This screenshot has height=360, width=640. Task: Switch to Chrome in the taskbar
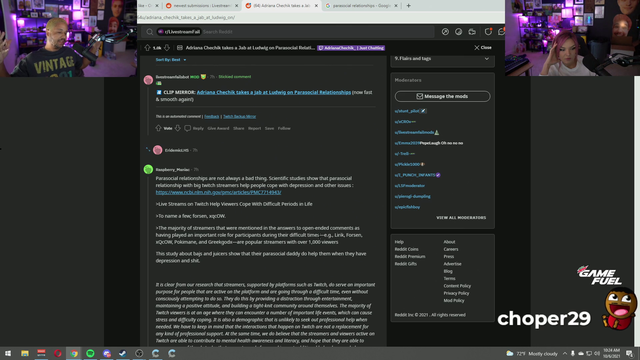[74, 353]
